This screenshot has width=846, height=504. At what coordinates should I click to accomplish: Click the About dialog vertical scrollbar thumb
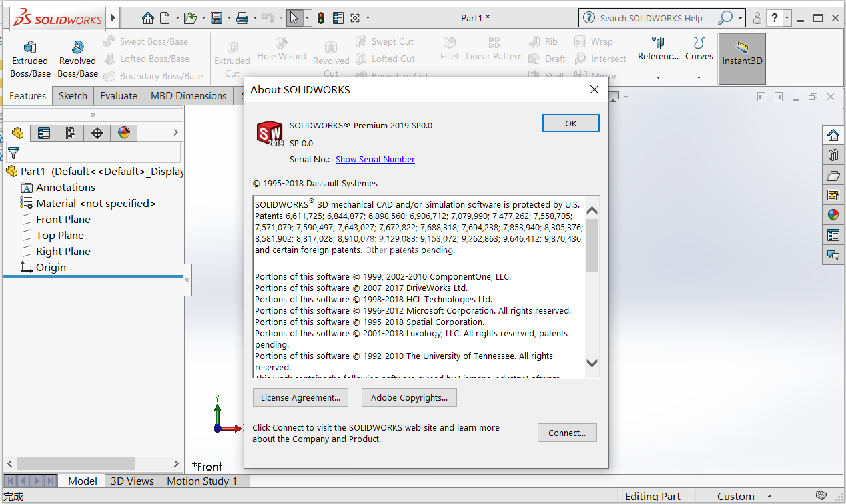click(x=592, y=246)
